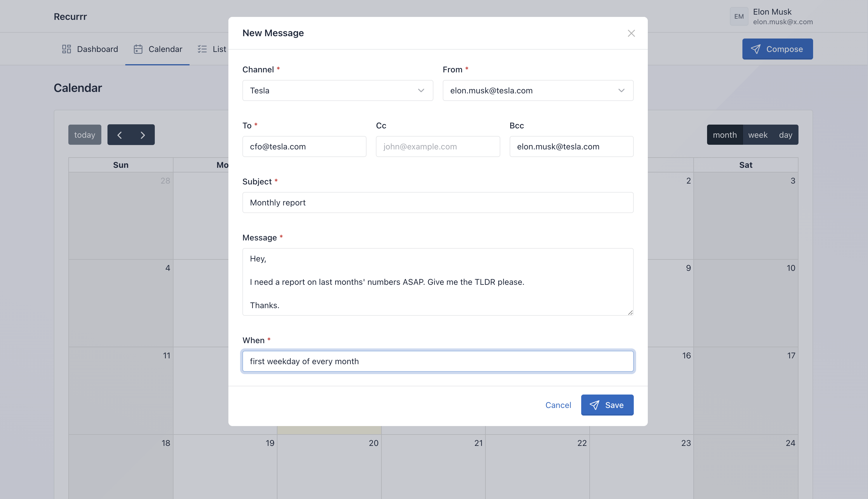
Task: Select the week view
Action: [758, 135]
